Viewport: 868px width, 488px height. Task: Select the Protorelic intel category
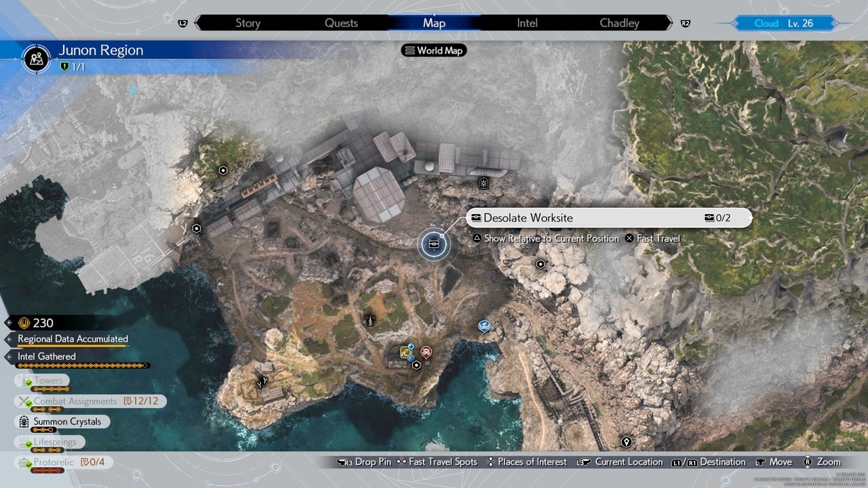coord(63,462)
